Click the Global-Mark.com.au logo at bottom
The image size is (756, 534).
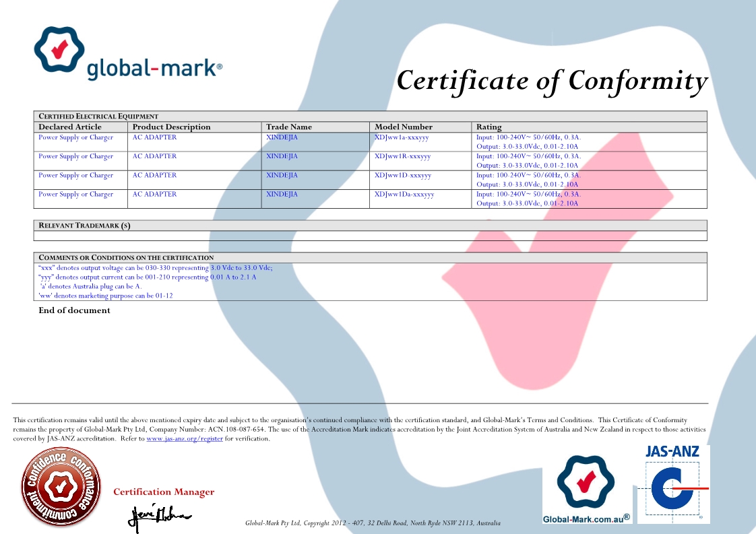point(586,490)
